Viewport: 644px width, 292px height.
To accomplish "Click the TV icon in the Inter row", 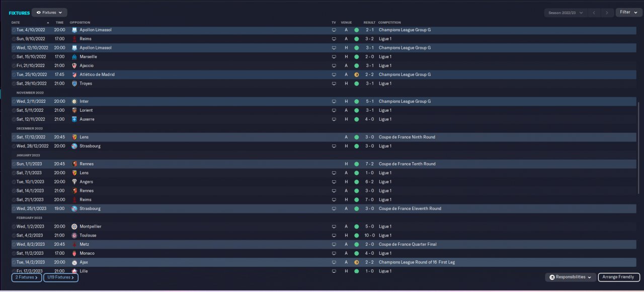I will tap(334, 101).
